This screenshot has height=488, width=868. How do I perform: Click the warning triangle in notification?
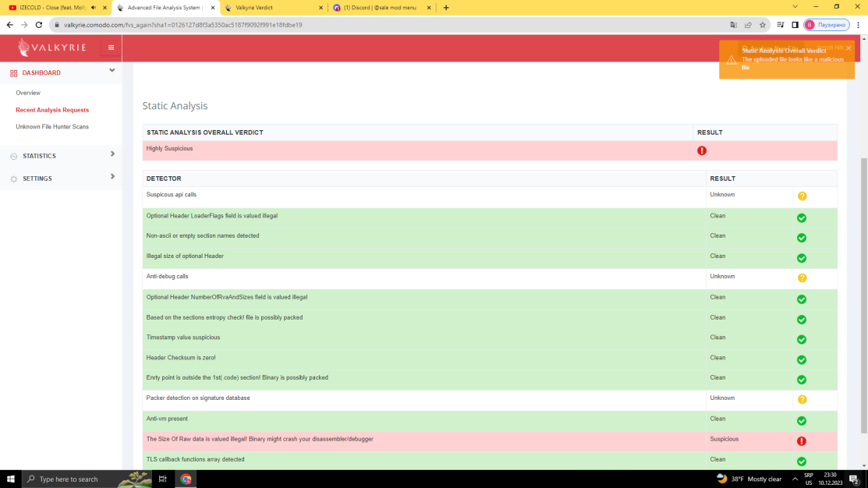tap(732, 60)
